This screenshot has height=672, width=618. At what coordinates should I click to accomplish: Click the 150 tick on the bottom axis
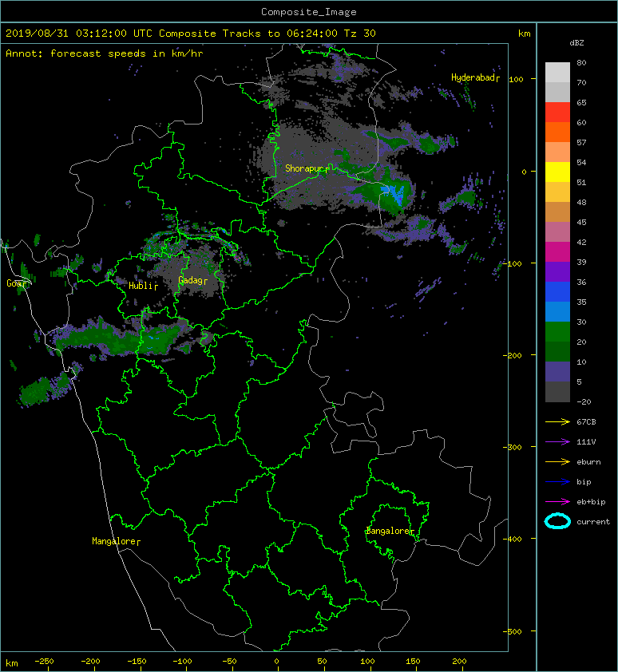413,662
